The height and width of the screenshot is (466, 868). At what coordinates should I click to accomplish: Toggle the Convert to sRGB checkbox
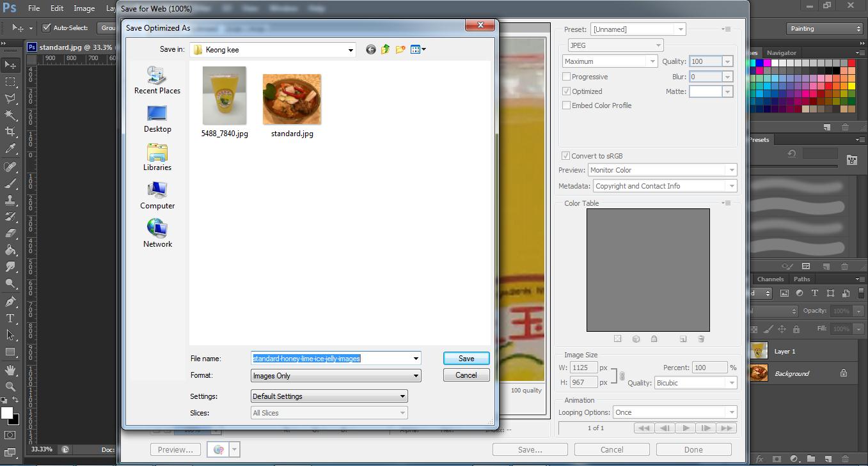pyautogui.click(x=566, y=156)
